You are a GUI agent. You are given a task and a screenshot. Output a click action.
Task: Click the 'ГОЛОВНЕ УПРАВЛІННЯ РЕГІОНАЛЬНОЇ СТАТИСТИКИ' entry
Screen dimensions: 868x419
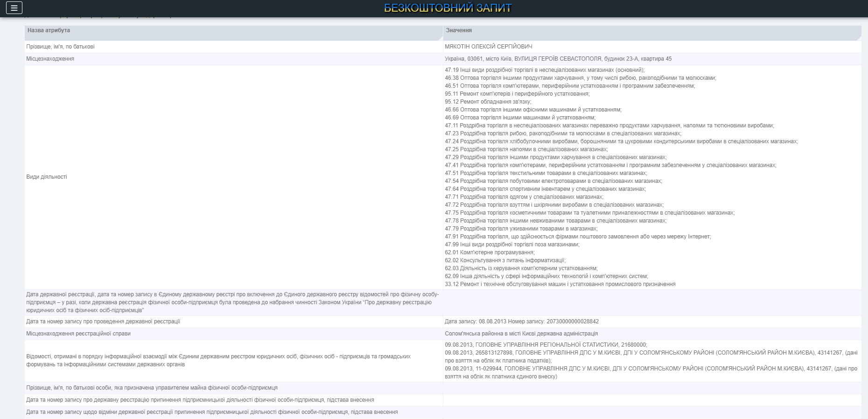pyautogui.click(x=546, y=345)
